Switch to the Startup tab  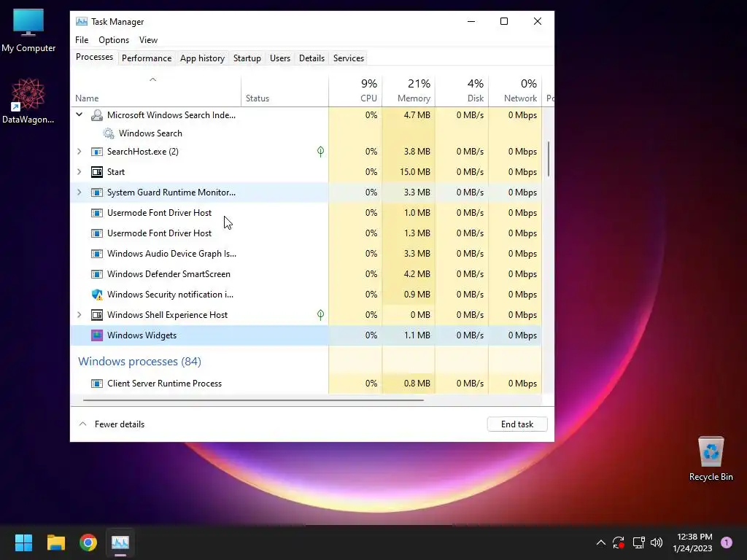tap(247, 58)
